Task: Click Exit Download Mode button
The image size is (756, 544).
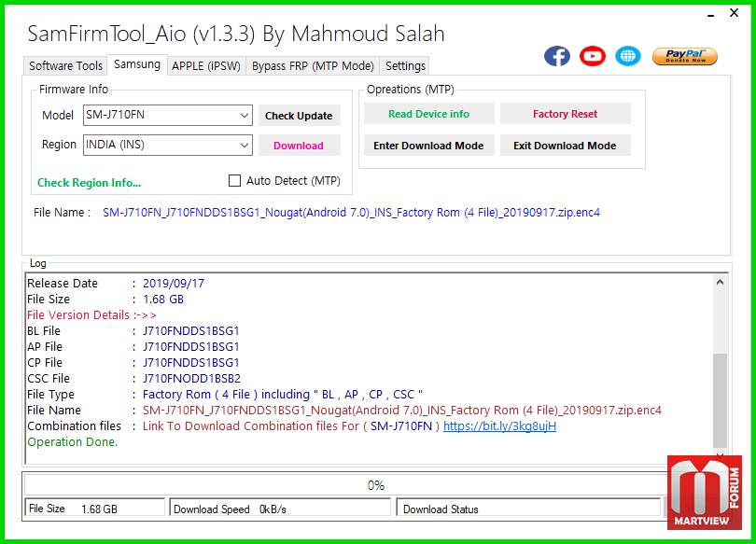Action: pos(565,146)
